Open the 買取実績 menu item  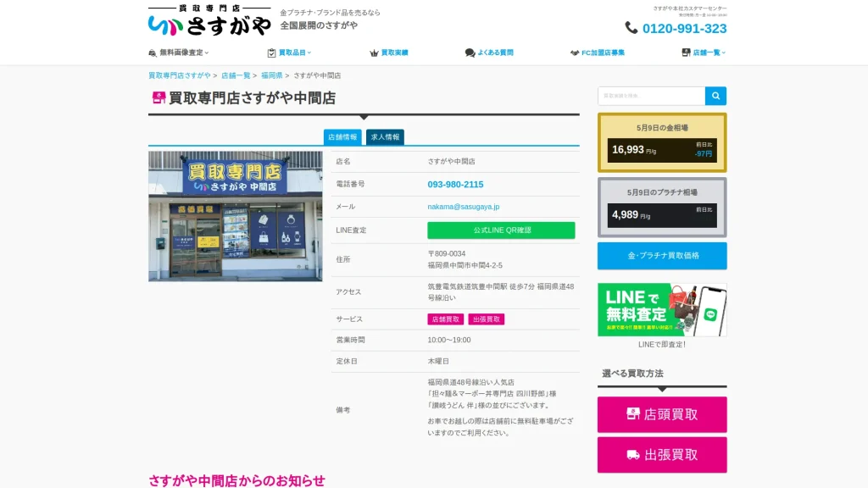(394, 53)
